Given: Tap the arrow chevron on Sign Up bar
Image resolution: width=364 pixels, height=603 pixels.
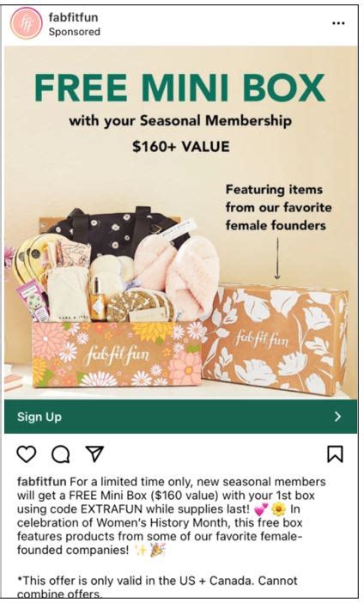Looking at the screenshot, I should [x=337, y=417].
